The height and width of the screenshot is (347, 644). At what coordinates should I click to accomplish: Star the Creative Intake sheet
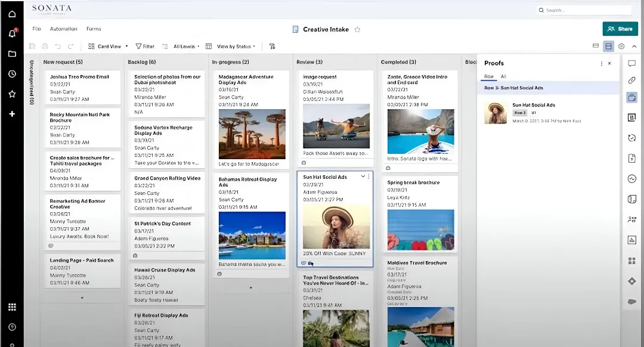[x=357, y=28]
